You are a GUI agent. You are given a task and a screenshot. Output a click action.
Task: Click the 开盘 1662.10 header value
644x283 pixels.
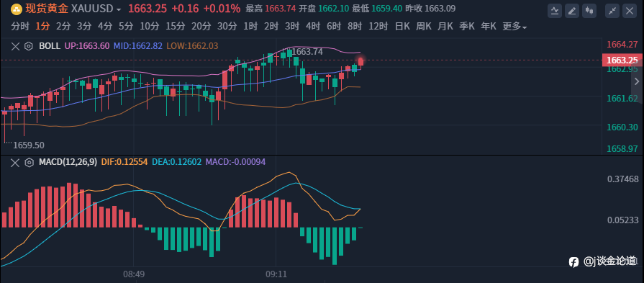pyautogui.click(x=324, y=9)
